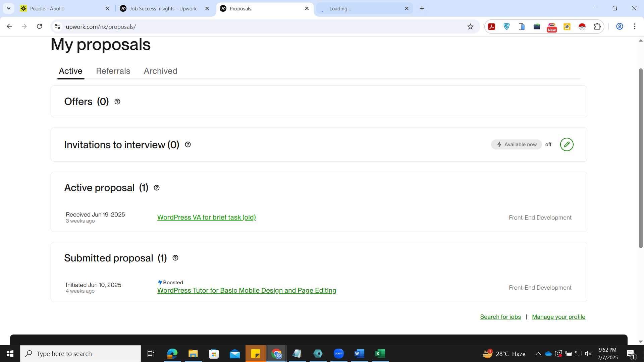Image resolution: width=644 pixels, height=362 pixels.
Task: Open Microsoft Word from taskbar
Action: [359, 354]
